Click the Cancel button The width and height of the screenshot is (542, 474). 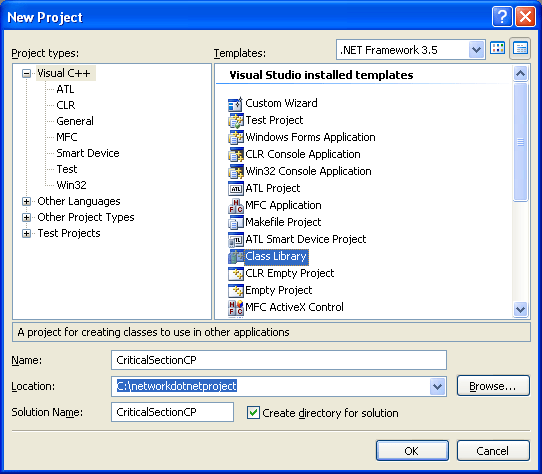pyautogui.click(x=493, y=450)
